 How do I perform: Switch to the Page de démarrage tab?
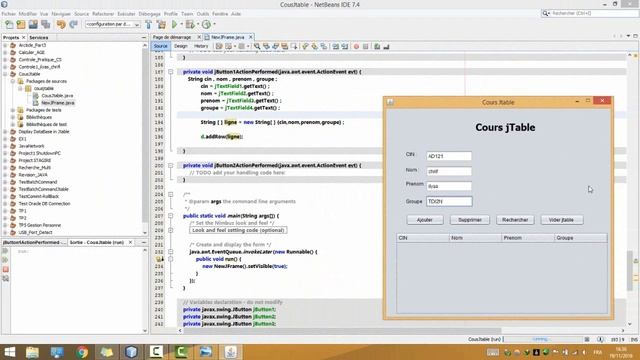click(x=172, y=37)
